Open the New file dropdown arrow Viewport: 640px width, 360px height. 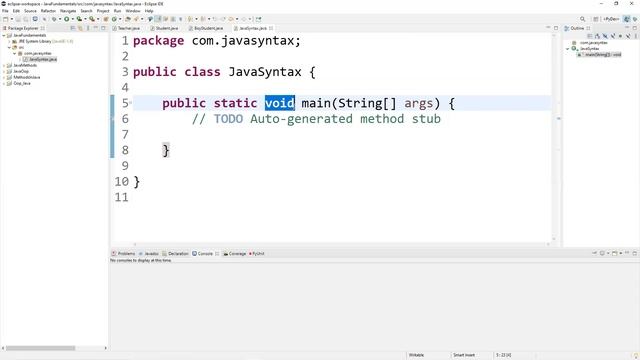click(12, 19)
